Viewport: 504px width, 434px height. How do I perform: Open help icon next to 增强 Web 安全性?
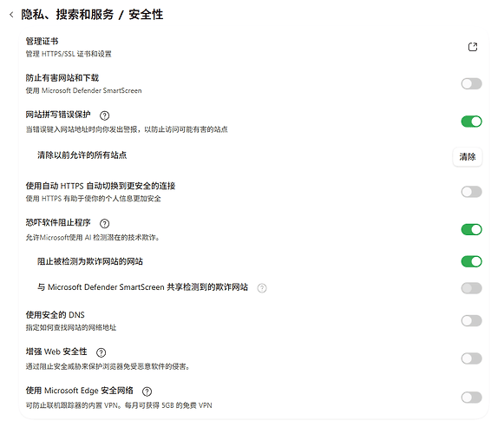(x=101, y=352)
